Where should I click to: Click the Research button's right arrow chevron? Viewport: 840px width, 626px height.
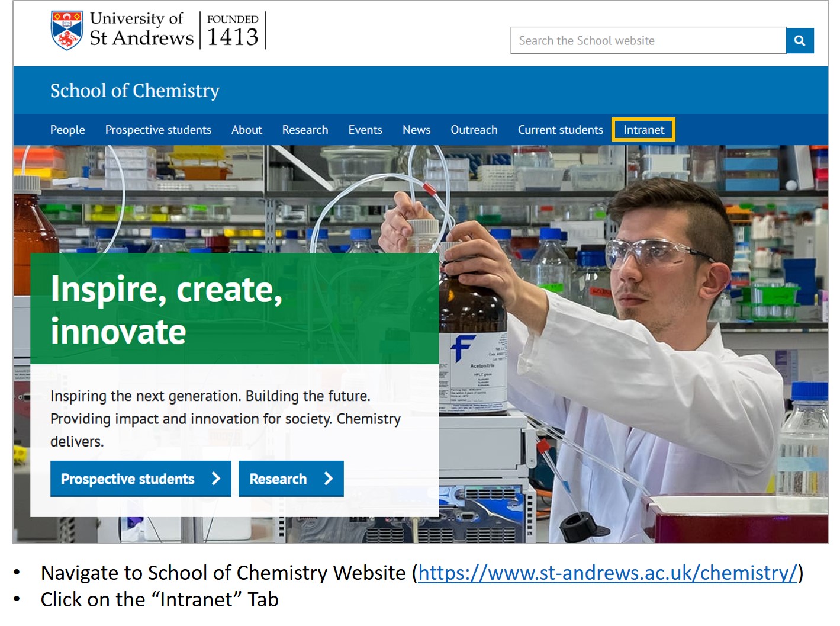327,479
